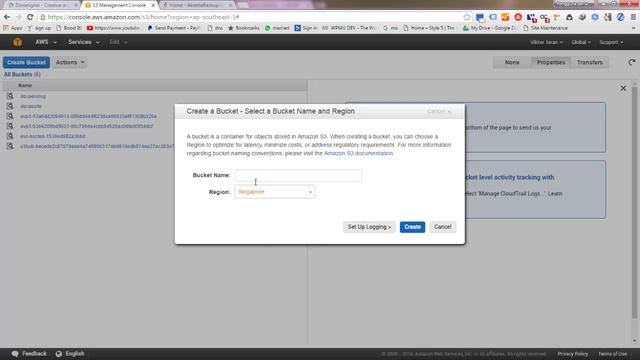Open the dialog's greyed Cancel dropdown in title bar
Viewport: 640px width, 360px height.
439,111
